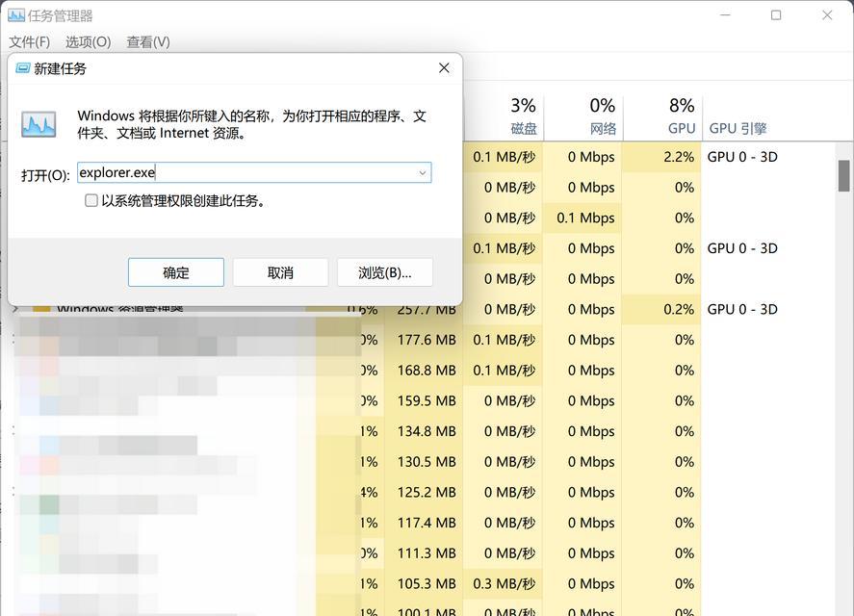Screen dimensions: 854x616
Task: Select the 134.8 MB memory cell
Action: pos(424,431)
